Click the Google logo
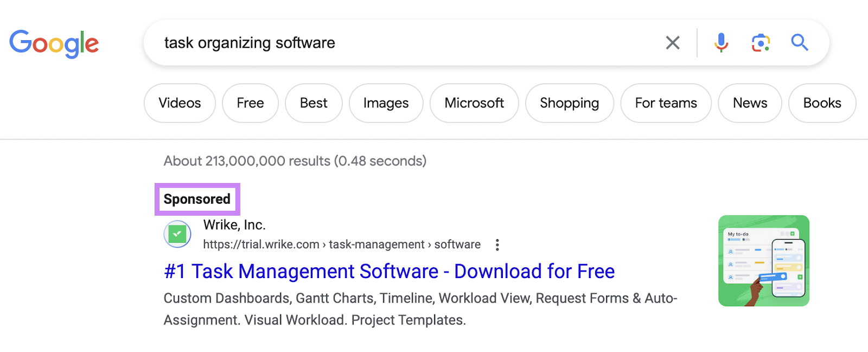This screenshot has height=352, width=868. click(x=54, y=43)
